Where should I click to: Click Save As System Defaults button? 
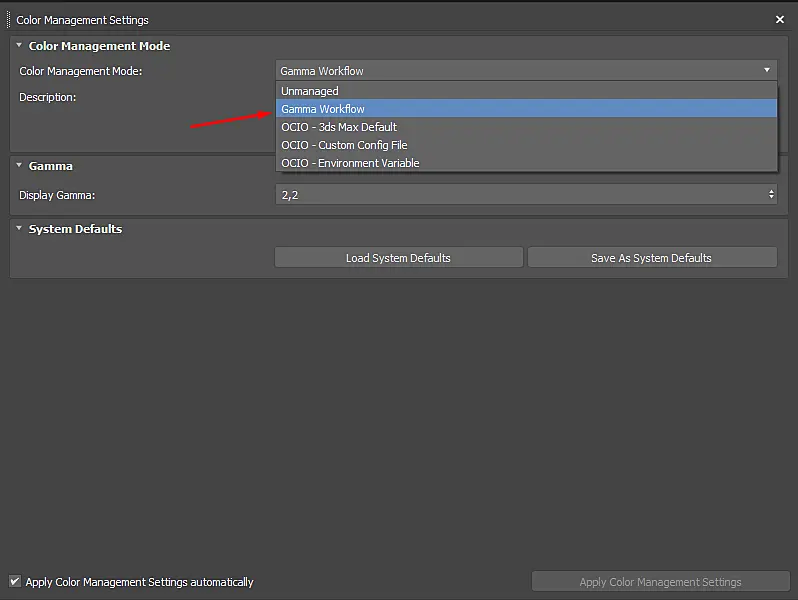coord(652,258)
